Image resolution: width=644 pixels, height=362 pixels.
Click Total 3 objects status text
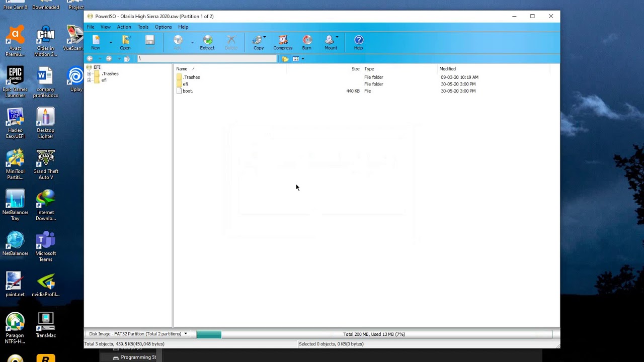coord(124,344)
